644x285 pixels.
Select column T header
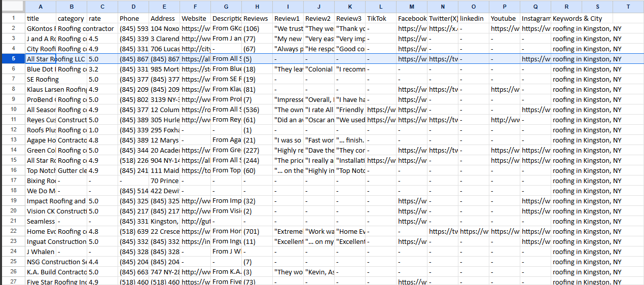[628, 7]
